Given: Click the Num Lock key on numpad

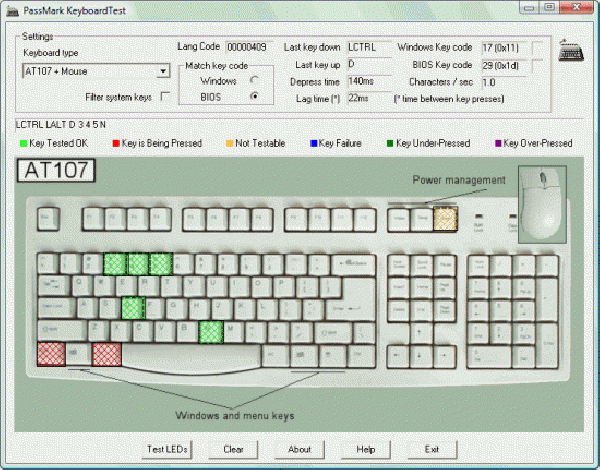Looking at the screenshot, I should [x=478, y=265].
